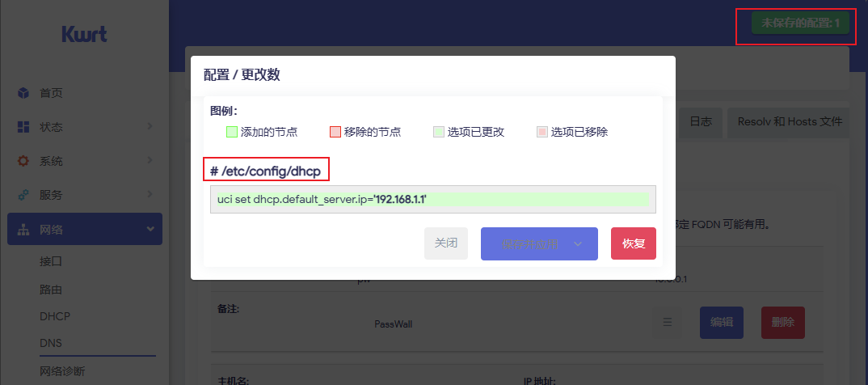
Task: Click the cube icon beside 首页
Action: tap(23, 93)
